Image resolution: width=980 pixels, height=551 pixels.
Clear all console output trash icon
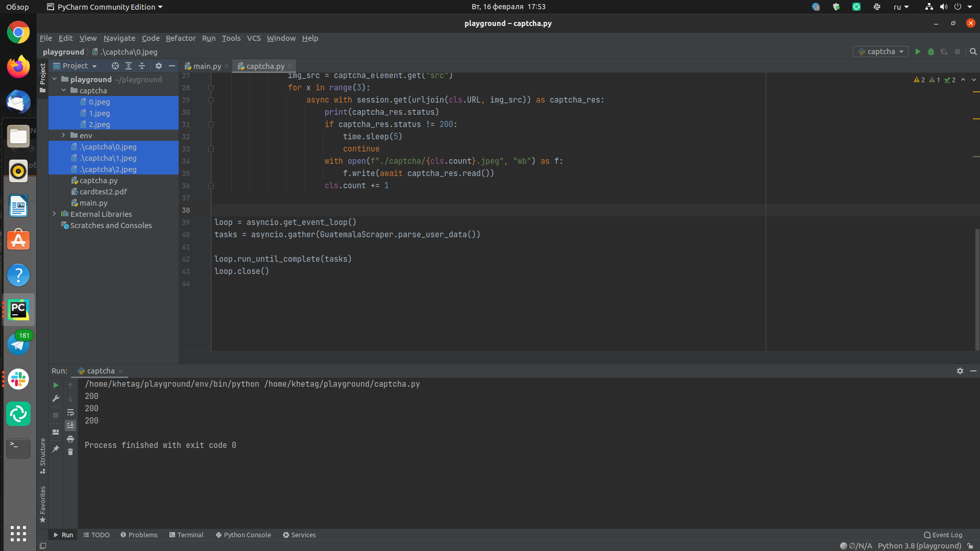pos(70,452)
